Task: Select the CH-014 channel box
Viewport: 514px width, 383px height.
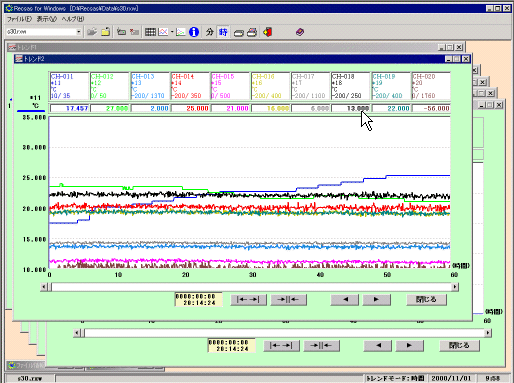Action: (x=190, y=86)
